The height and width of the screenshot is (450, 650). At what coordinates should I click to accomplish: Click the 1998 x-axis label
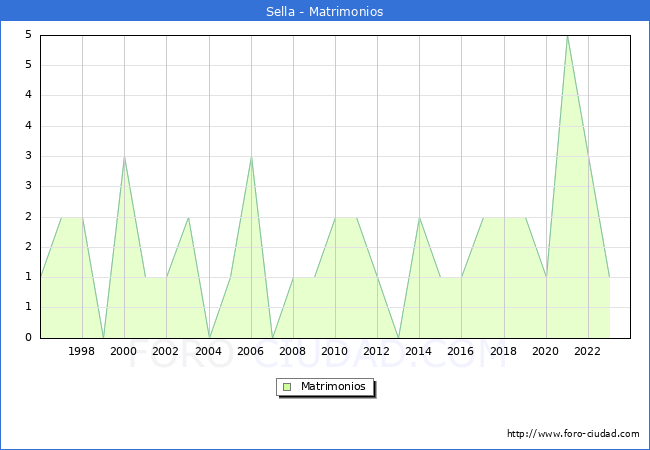[82, 351]
